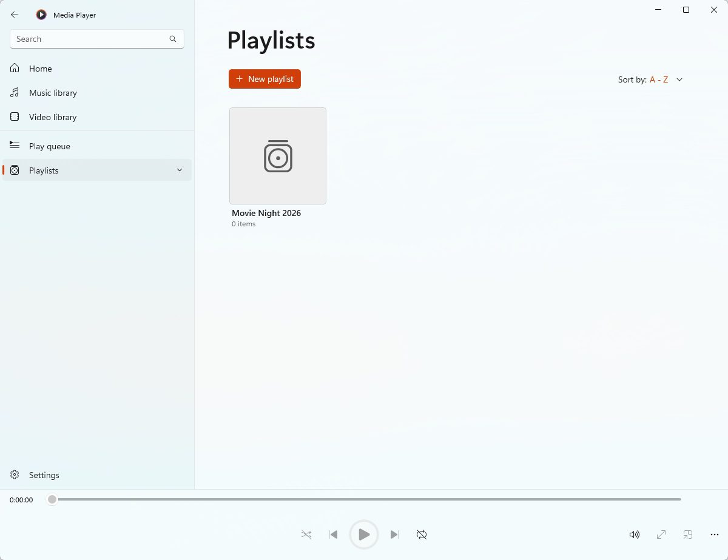The width and height of the screenshot is (728, 560).
Task: Toggle shuffle in the playback bar
Action: pos(306,535)
